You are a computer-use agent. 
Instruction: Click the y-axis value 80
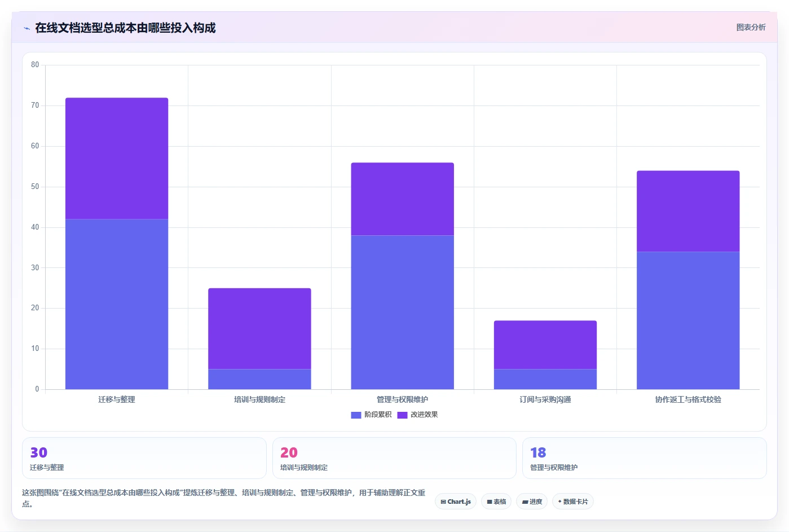(35, 65)
